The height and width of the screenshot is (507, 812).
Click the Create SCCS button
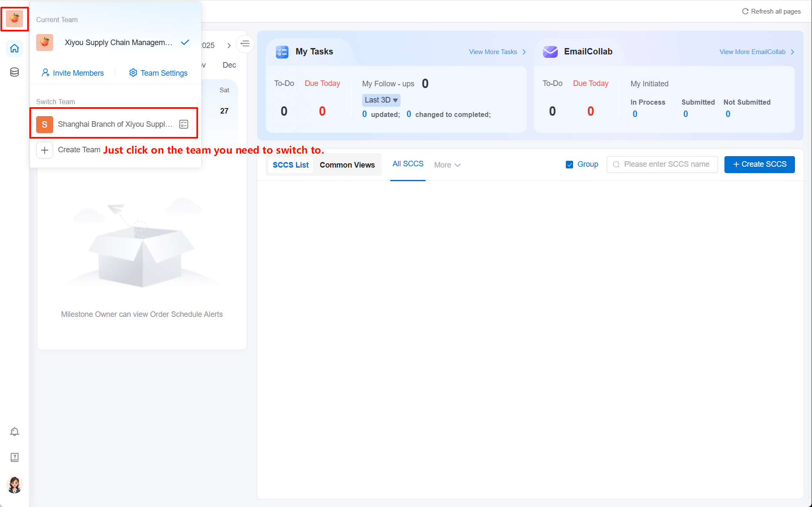759,165
